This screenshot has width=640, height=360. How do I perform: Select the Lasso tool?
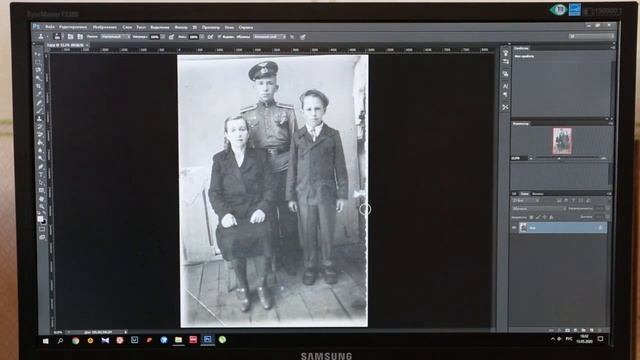click(x=39, y=70)
